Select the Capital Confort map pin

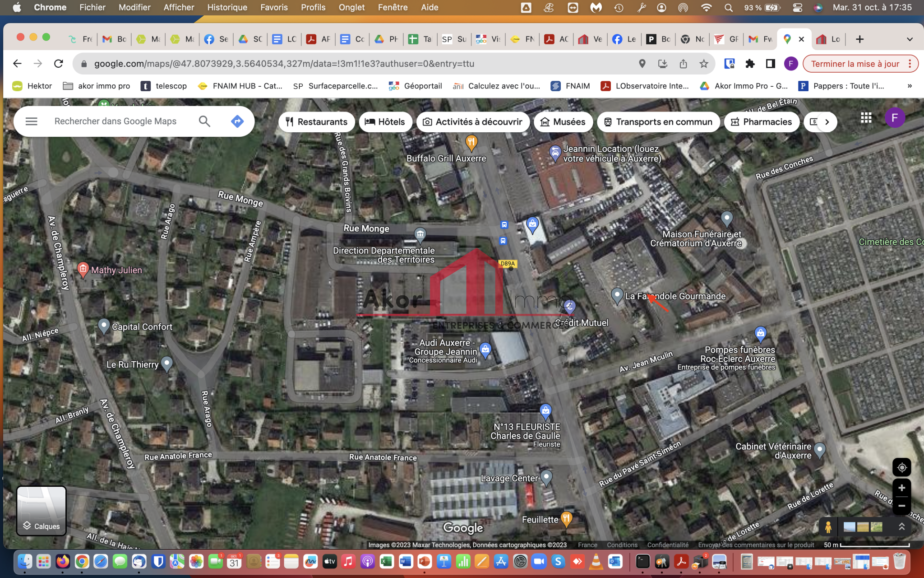click(x=104, y=326)
